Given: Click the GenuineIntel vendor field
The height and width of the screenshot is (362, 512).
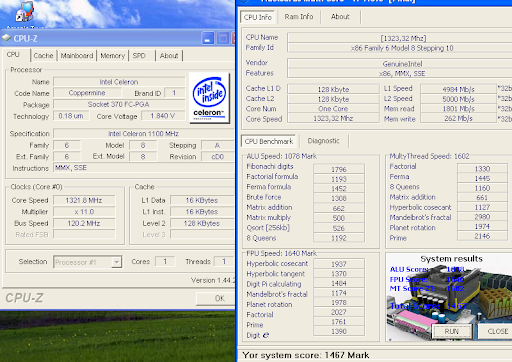Looking at the screenshot, I should click(400, 64).
